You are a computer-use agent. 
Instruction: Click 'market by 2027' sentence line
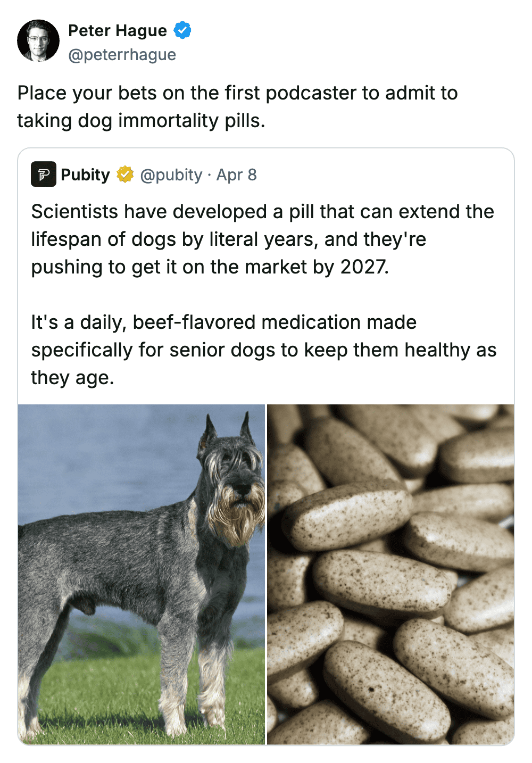[210, 267]
